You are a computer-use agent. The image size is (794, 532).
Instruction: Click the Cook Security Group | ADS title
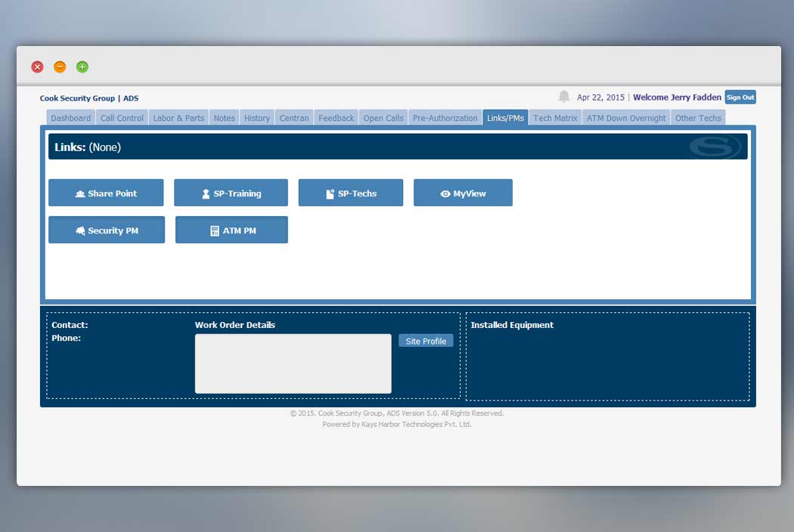pos(89,98)
